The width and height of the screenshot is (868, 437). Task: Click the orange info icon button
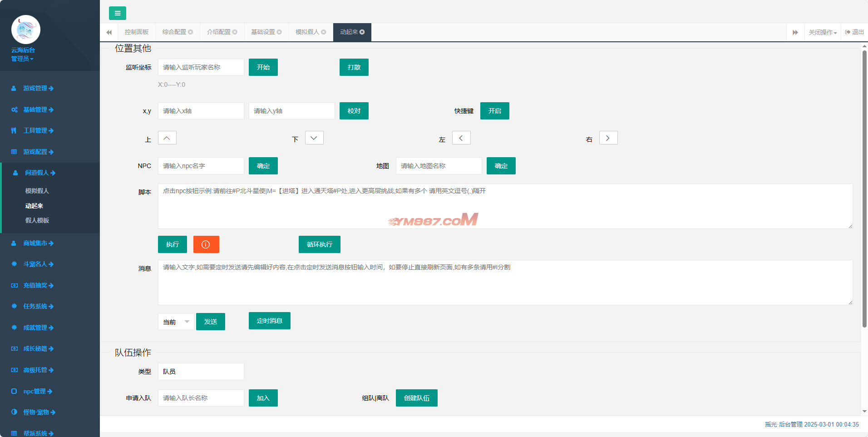(206, 244)
